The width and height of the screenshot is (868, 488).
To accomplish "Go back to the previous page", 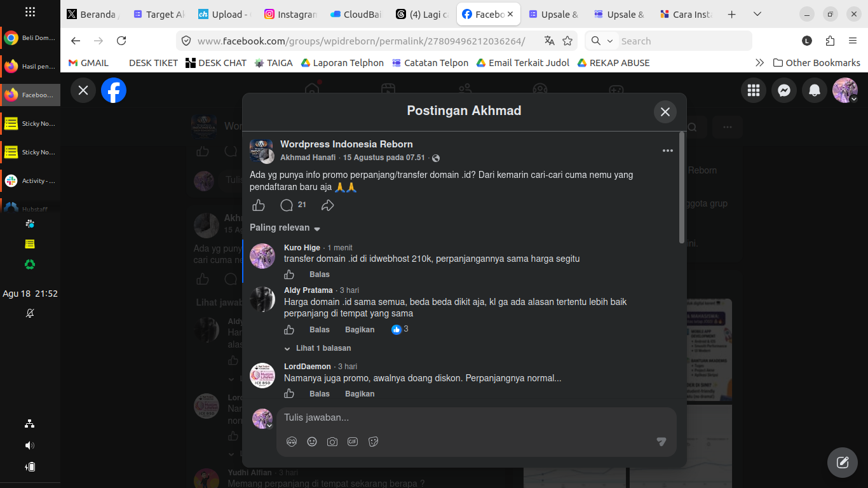I will (76, 41).
